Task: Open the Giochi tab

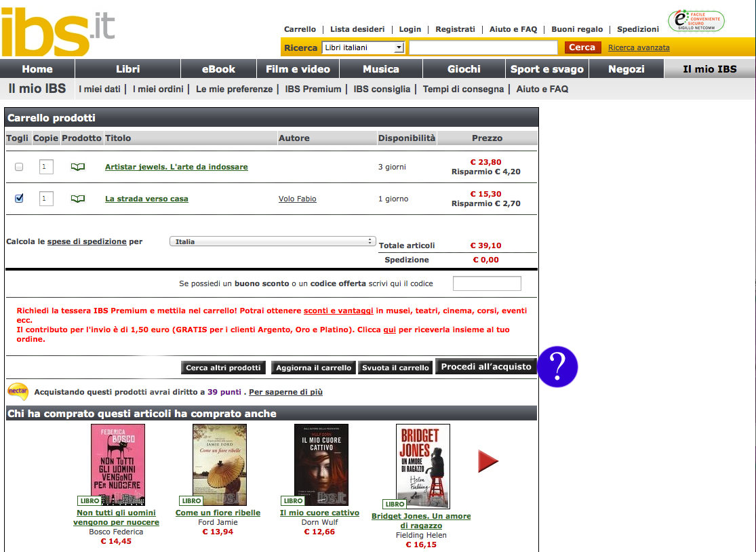Action: click(464, 69)
